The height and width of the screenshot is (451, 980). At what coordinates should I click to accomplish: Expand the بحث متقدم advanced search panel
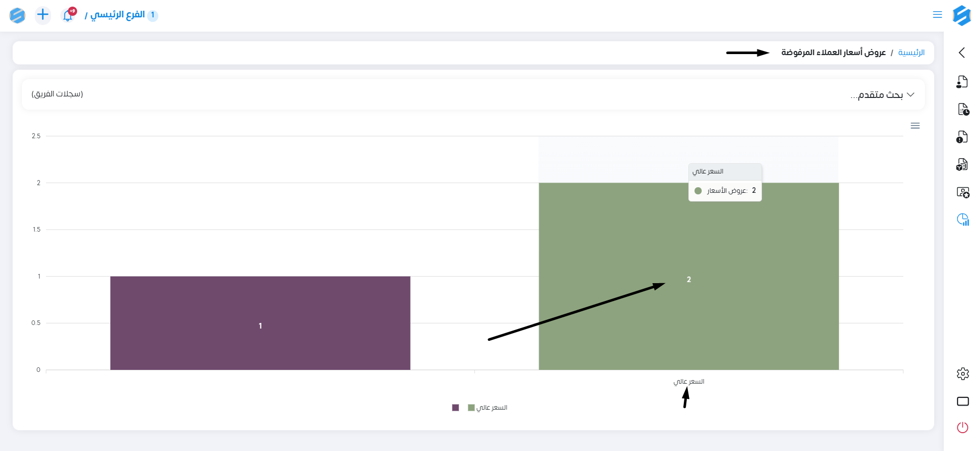point(881,95)
